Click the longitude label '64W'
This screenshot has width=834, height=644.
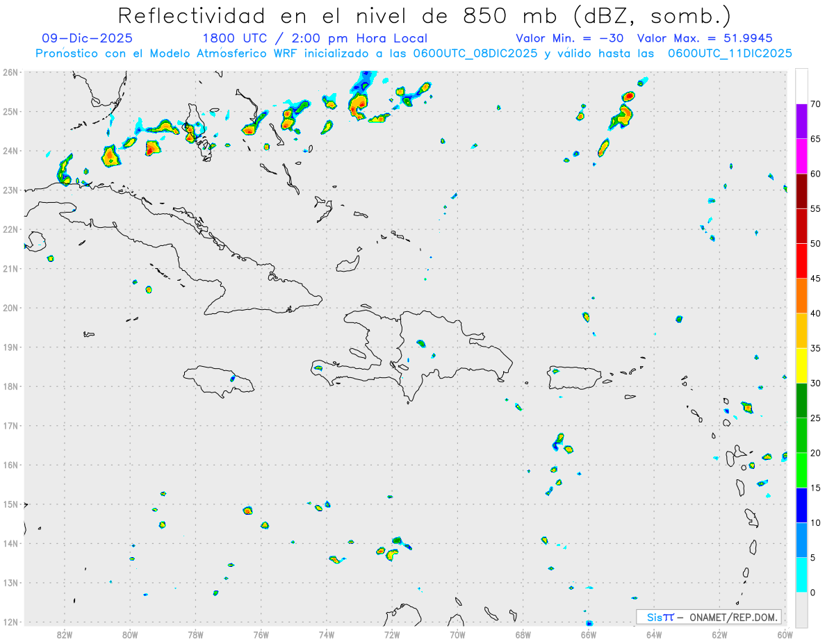(x=654, y=634)
